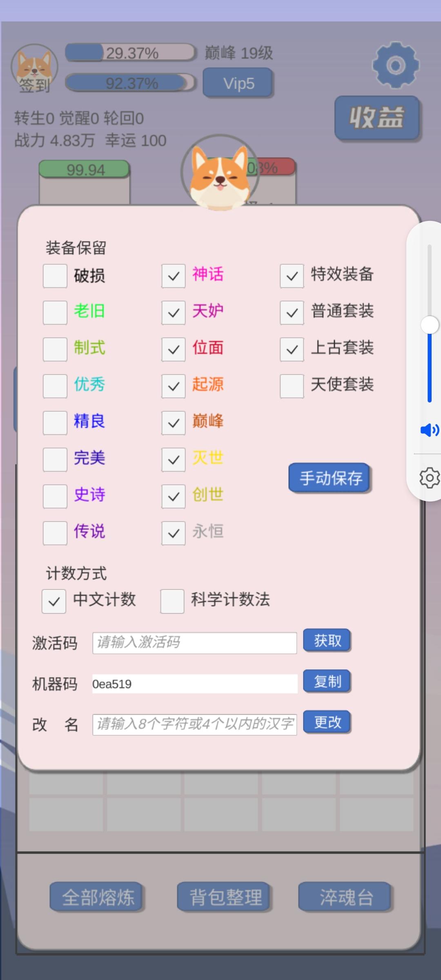
Task: Open the blue gear settings icon
Action: 395,65
